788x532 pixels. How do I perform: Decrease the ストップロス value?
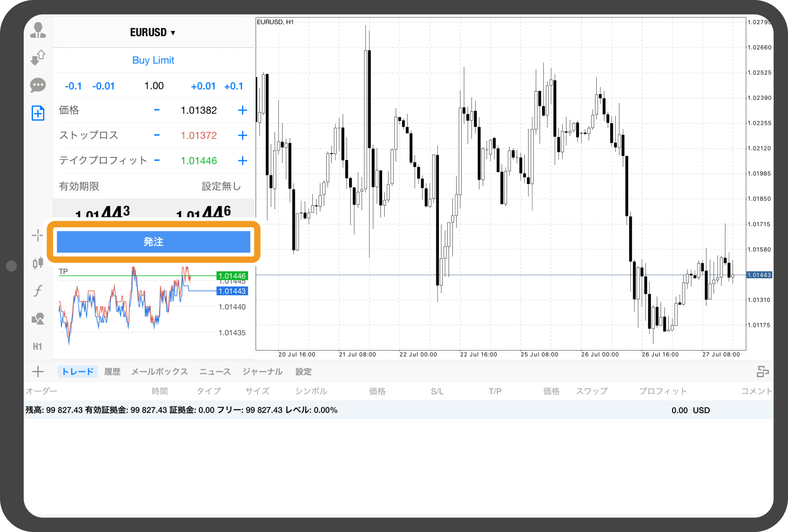point(157,135)
